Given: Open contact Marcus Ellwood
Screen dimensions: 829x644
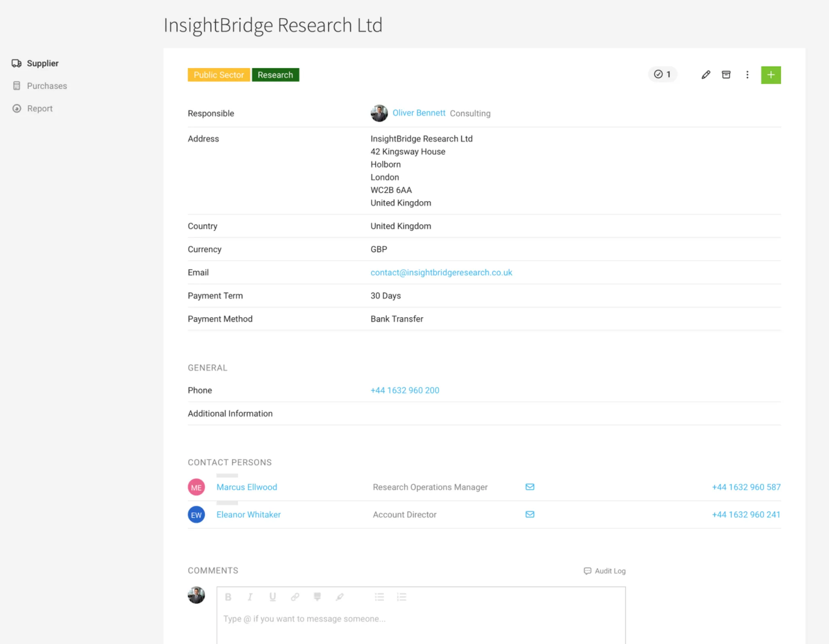Looking at the screenshot, I should 247,487.
